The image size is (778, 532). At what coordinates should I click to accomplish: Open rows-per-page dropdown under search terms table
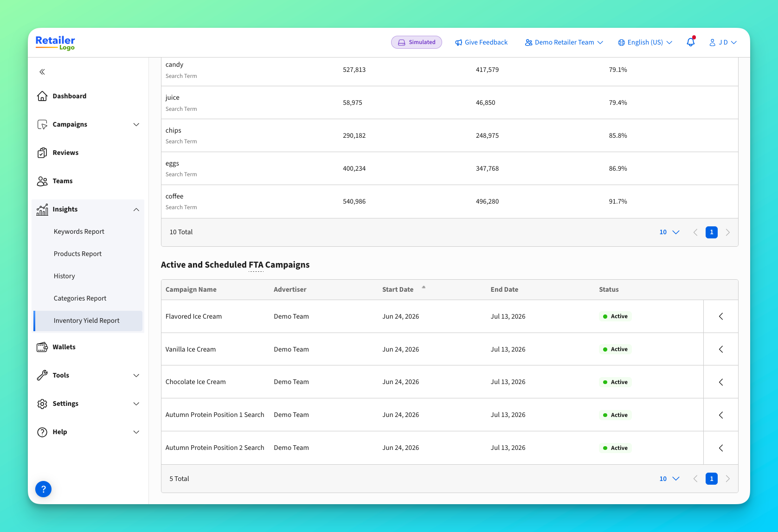[669, 232]
